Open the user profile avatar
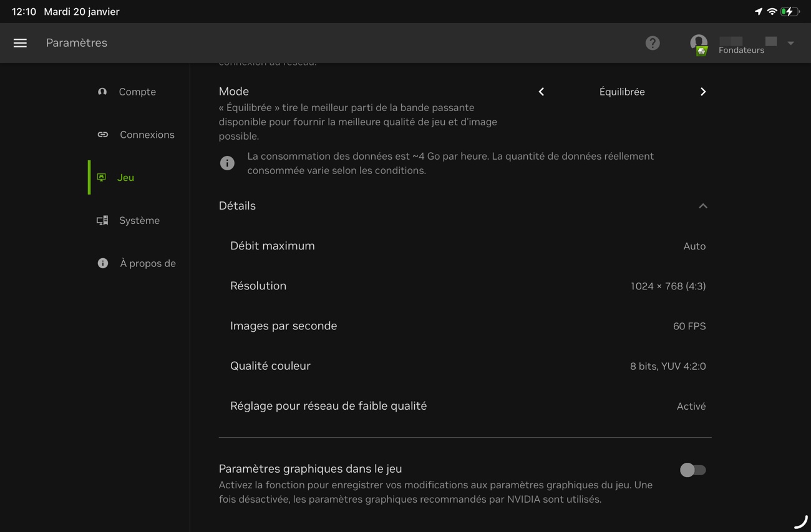The width and height of the screenshot is (811, 532). [699, 43]
